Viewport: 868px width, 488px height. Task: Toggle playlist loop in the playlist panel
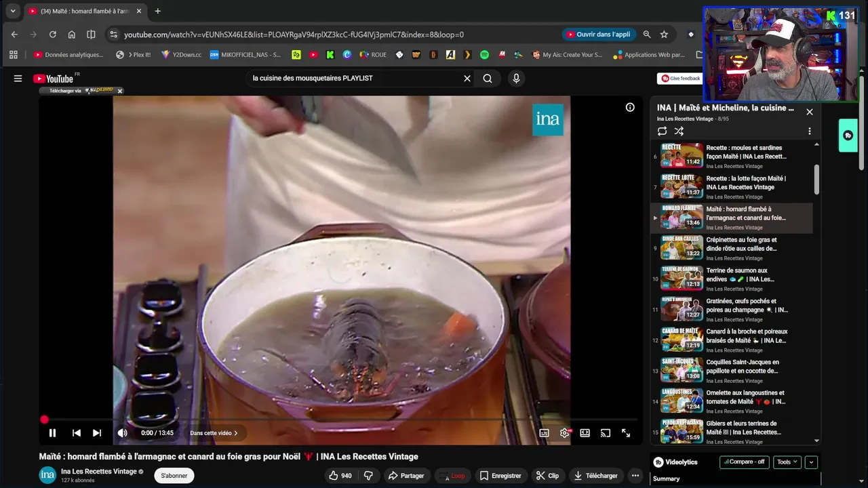tap(662, 131)
